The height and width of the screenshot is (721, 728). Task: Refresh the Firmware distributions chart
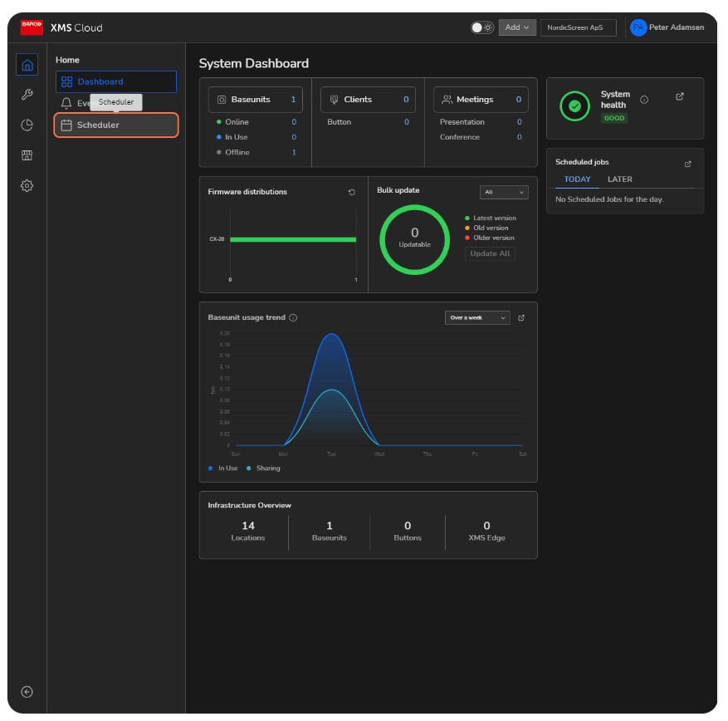point(351,193)
